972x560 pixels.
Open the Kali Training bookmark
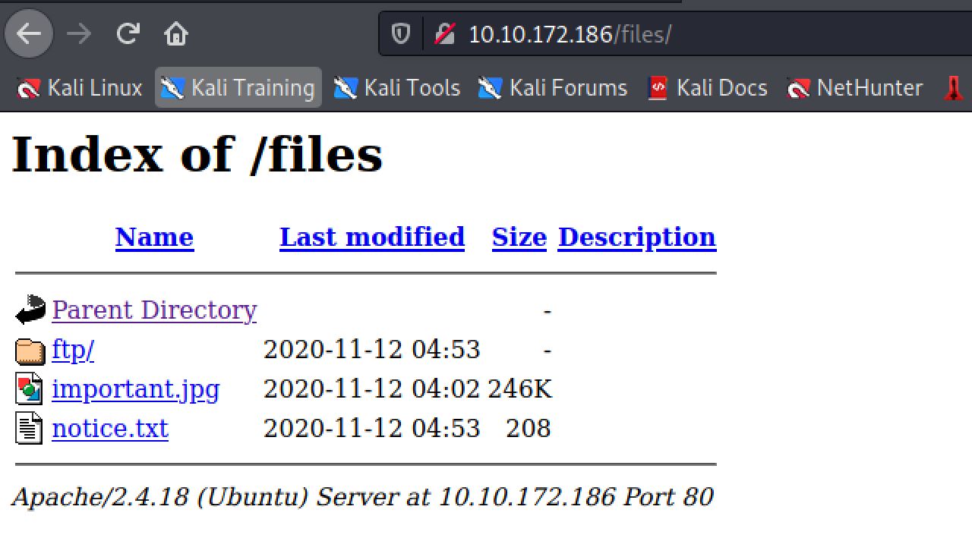(238, 88)
